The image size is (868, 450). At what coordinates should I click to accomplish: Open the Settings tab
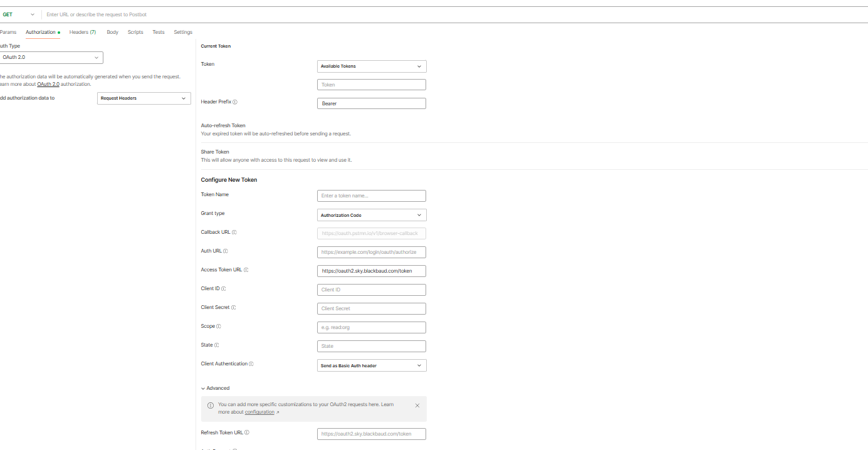pos(183,32)
